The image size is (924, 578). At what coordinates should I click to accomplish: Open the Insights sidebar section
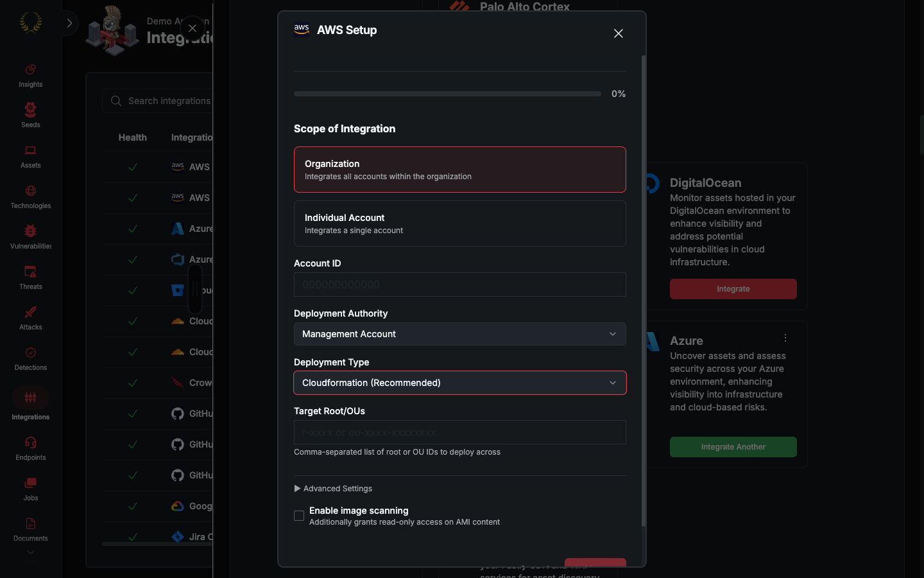pyautogui.click(x=30, y=76)
